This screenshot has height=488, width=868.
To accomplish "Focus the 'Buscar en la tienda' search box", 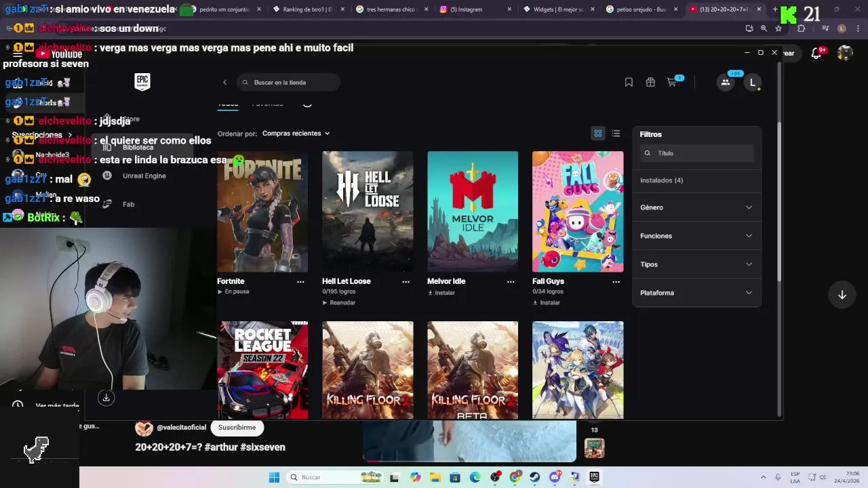I will point(288,83).
